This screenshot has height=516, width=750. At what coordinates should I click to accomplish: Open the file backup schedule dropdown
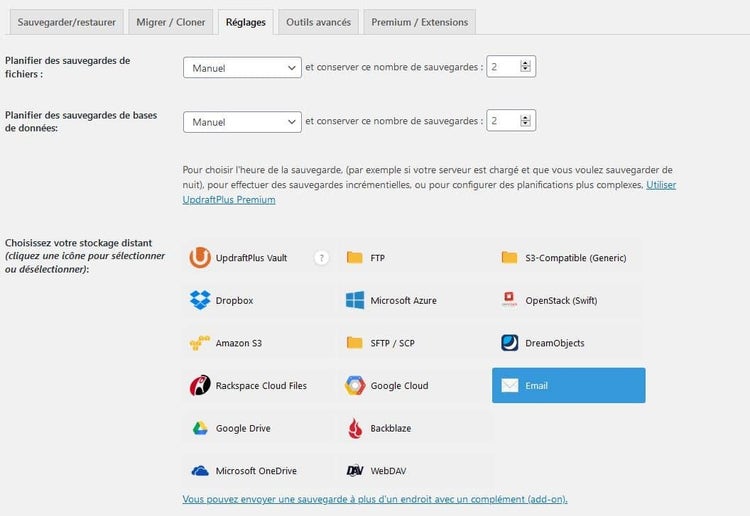(x=242, y=68)
